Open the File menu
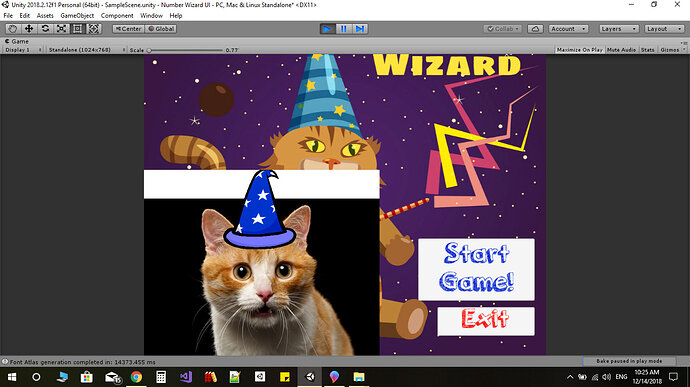This screenshot has width=690, height=387. (8, 15)
